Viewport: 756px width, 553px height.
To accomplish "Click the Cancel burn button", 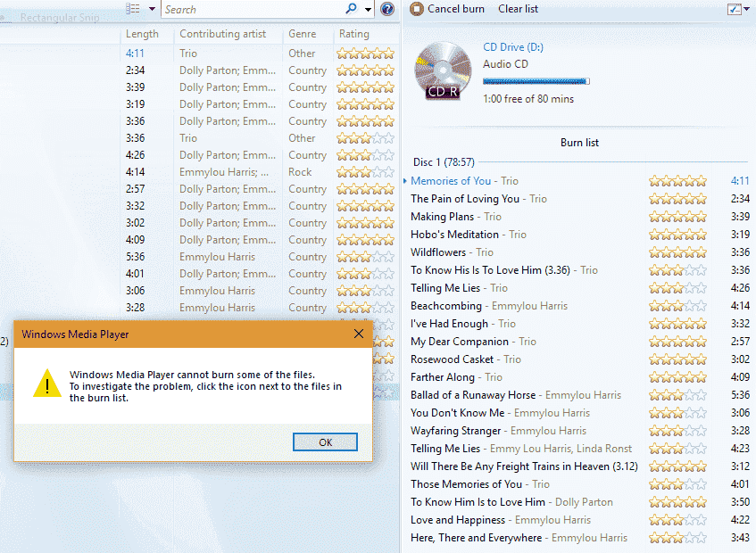I will pos(447,9).
